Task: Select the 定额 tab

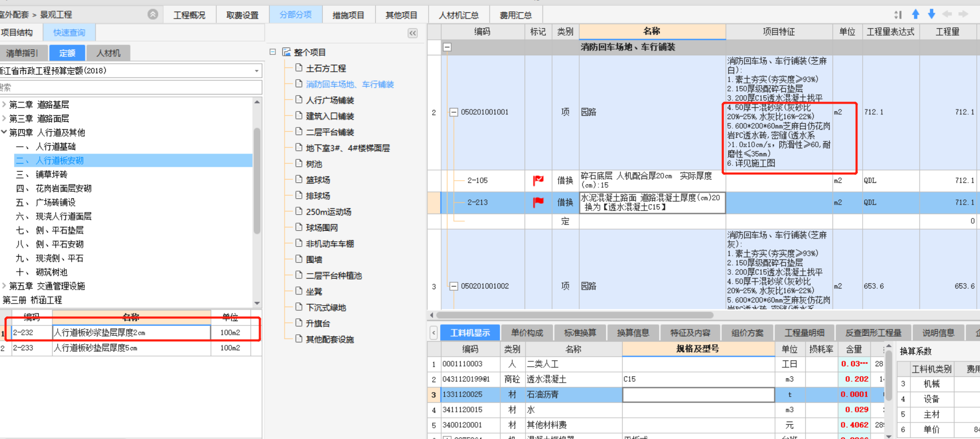Action: click(67, 53)
